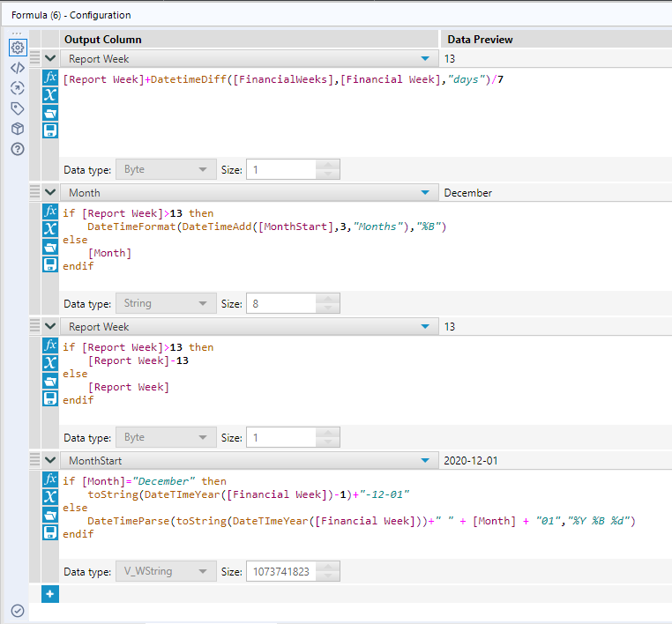This screenshot has height=624, width=672.
Task: Open saved expressions folder for first Report Week
Action: coord(50,113)
